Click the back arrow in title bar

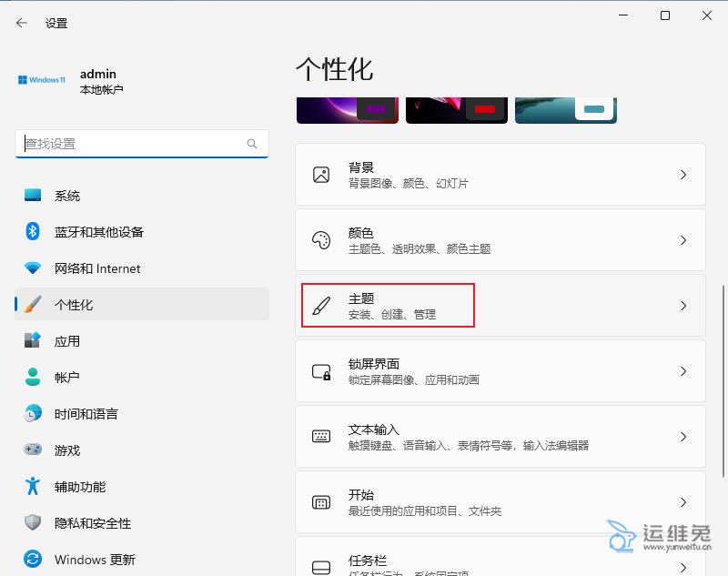[22, 23]
